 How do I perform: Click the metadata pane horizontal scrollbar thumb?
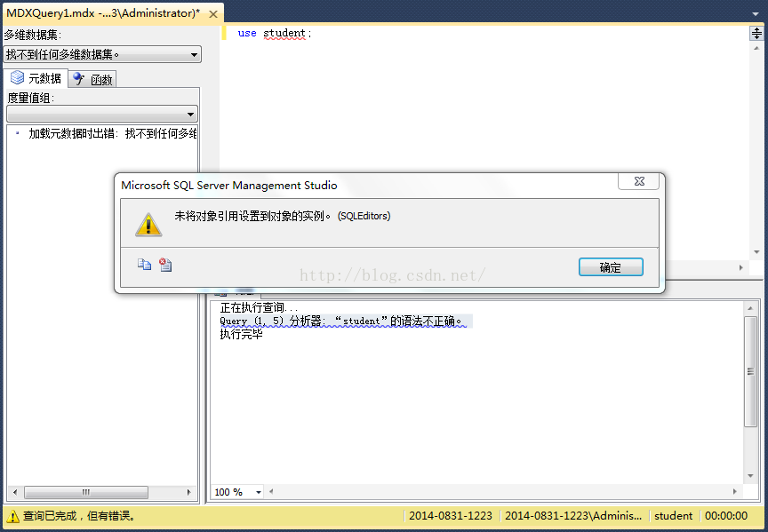click(x=86, y=492)
